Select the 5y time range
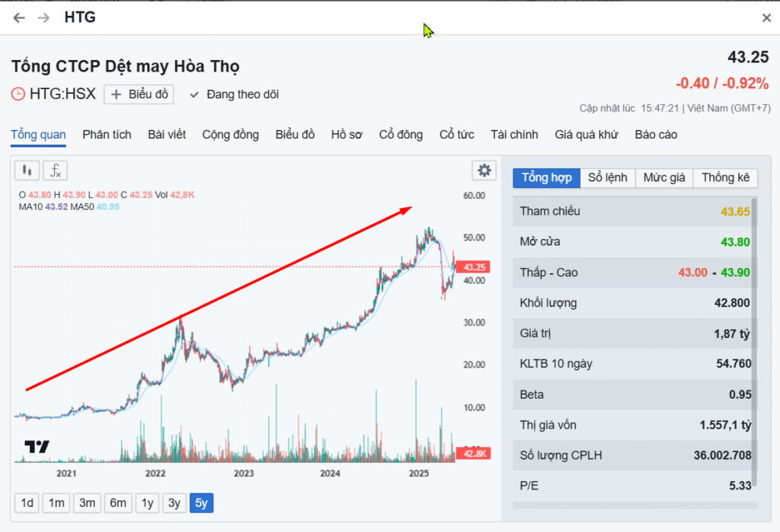Screen dimensions: 780x532 pos(201,503)
